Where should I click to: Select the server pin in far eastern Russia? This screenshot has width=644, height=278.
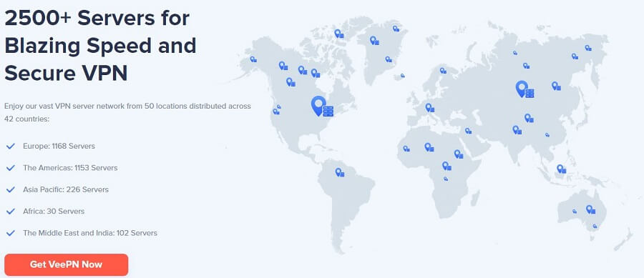(x=588, y=48)
